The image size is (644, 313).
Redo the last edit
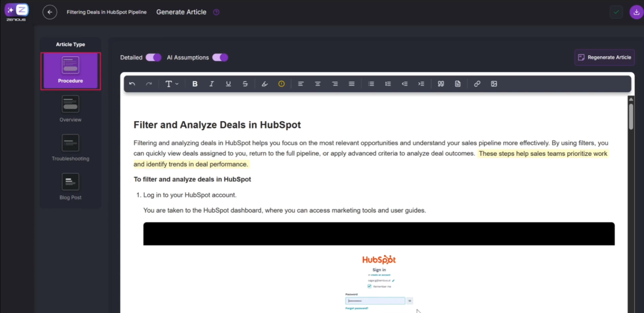(149, 84)
